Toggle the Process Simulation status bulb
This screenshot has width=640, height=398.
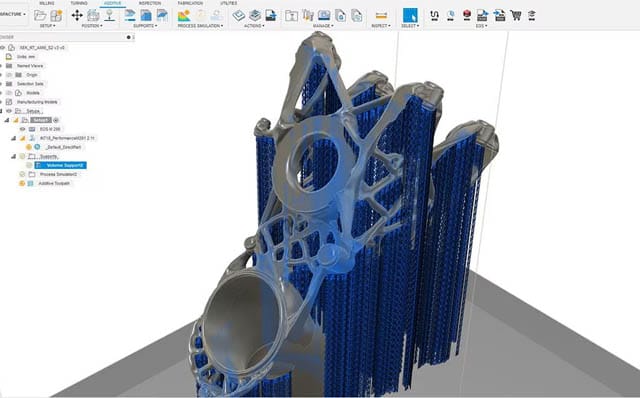point(22,174)
